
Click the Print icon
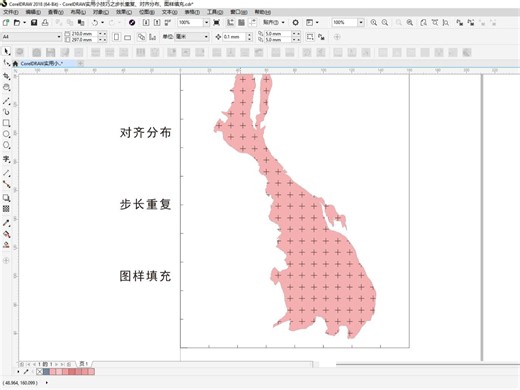point(45,23)
